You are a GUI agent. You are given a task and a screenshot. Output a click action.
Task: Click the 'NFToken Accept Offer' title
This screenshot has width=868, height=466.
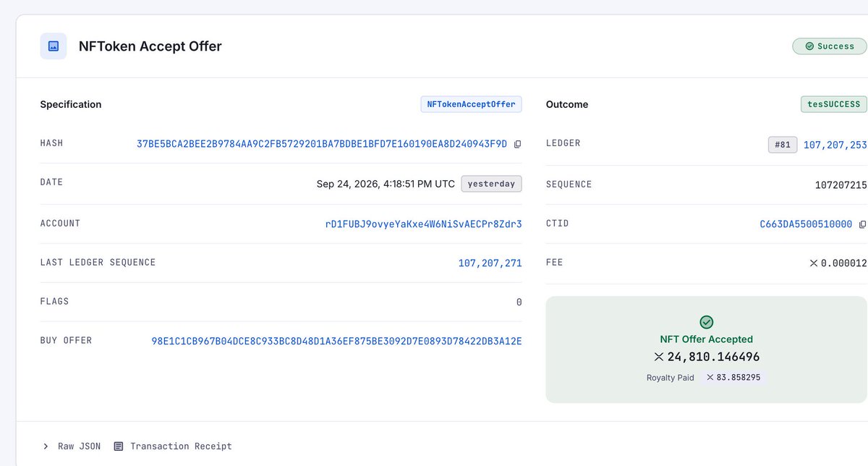[x=150, y=46]
